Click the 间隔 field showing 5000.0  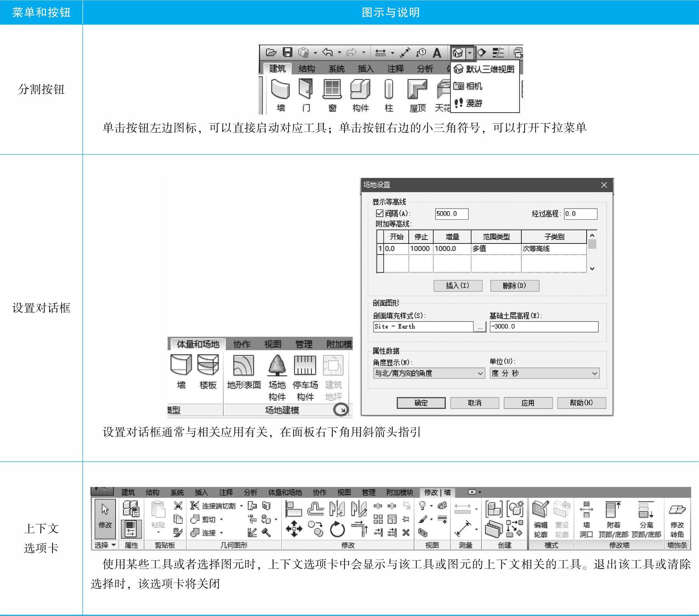[x=451, y=214]
